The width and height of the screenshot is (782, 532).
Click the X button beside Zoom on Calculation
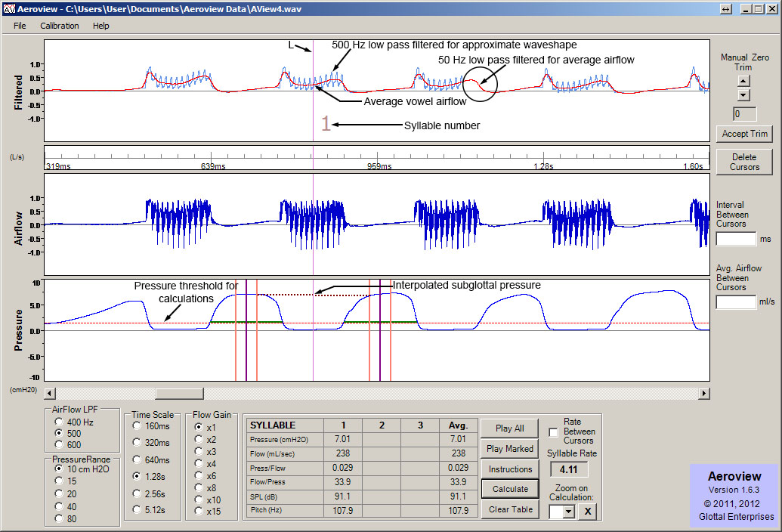click(589, 512)
